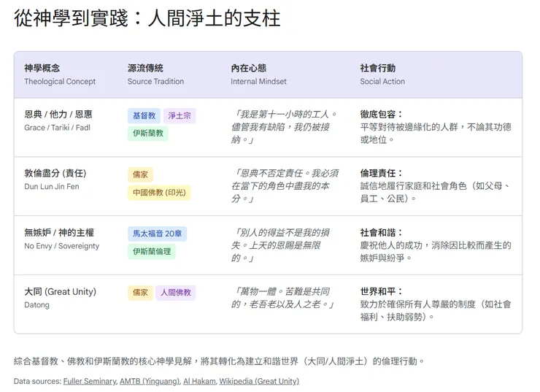Click the 徹底包容 social action heading
The height and width of the screenshot is (392, 540).
pyautogui.click(x=381, y=115)
